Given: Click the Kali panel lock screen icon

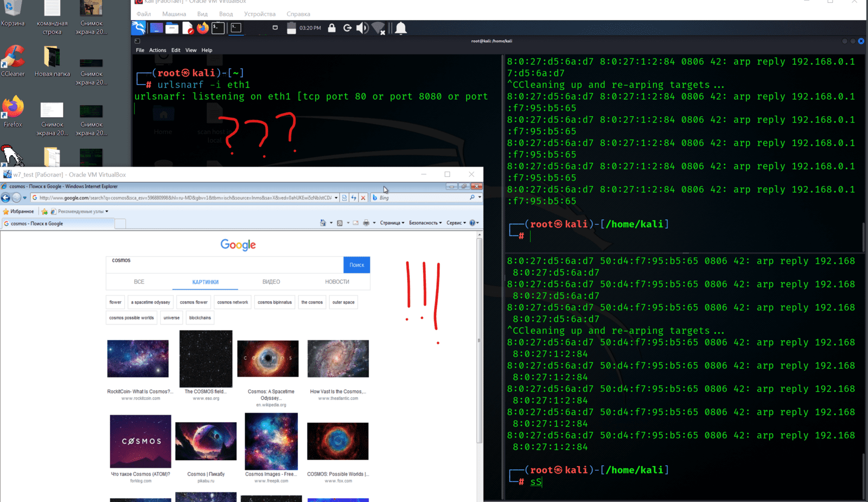Looking at the screenshot, I should (331, 28).
